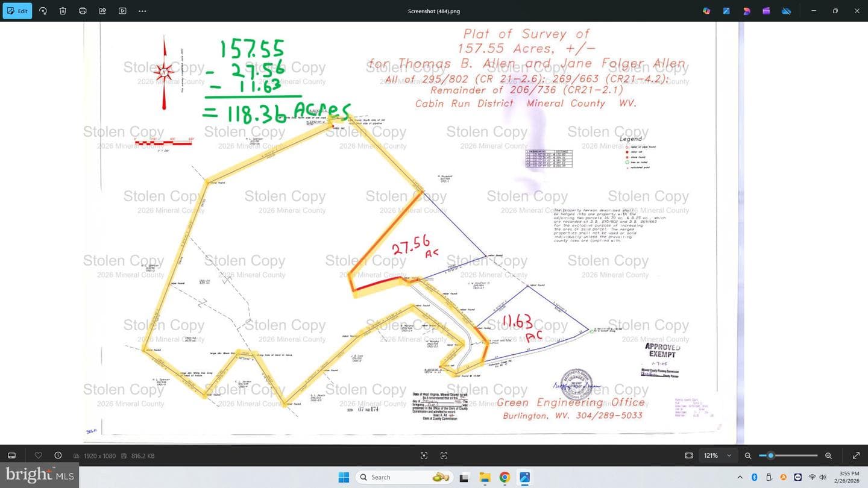Mark photo as favorite with the heart
The image size is (868, 488).
point(39,455)
